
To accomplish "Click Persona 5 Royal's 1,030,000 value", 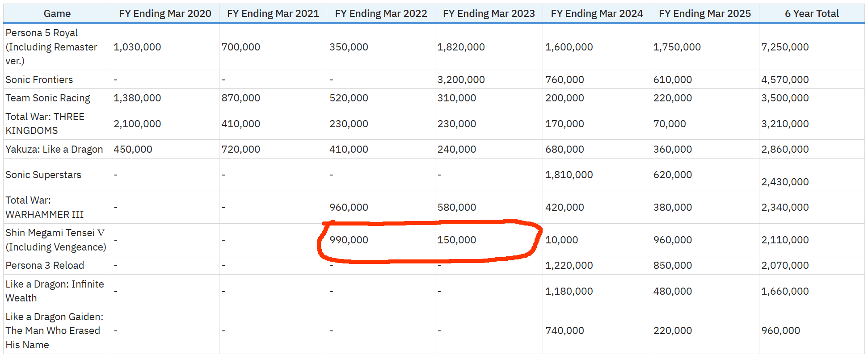I will click(x=137, y=47).
